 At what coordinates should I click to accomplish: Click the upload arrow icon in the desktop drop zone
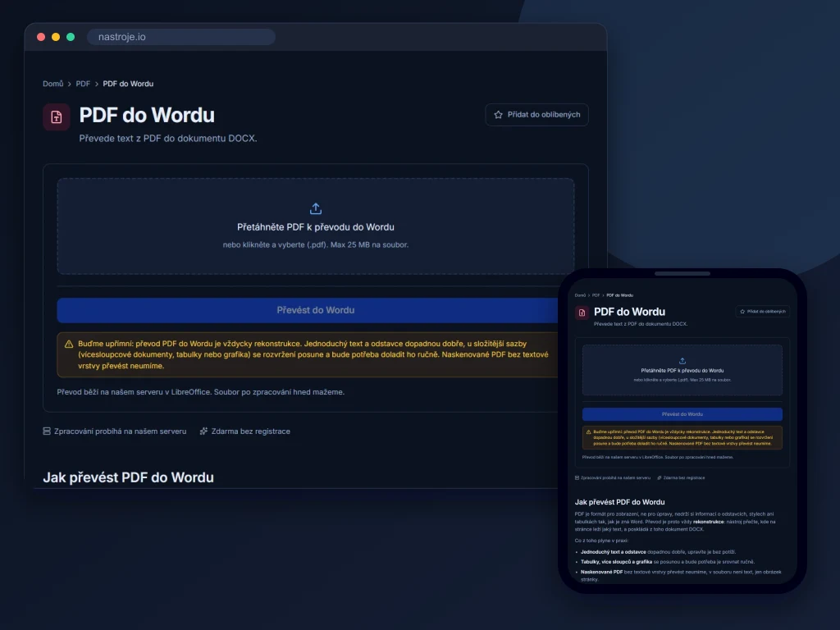point(316,208)
